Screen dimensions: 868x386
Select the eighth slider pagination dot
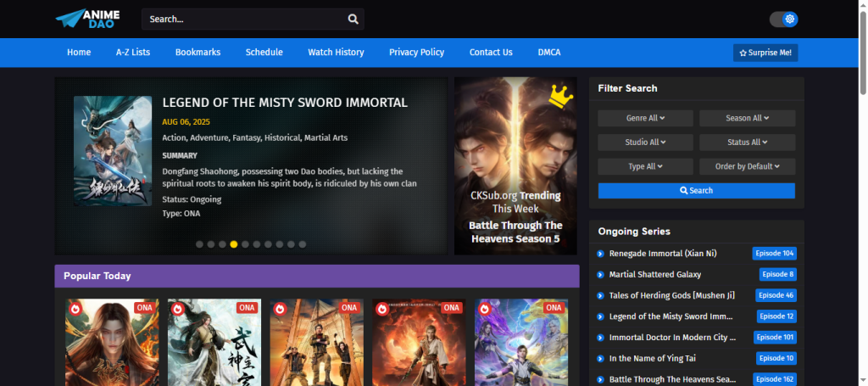(280, 244)
